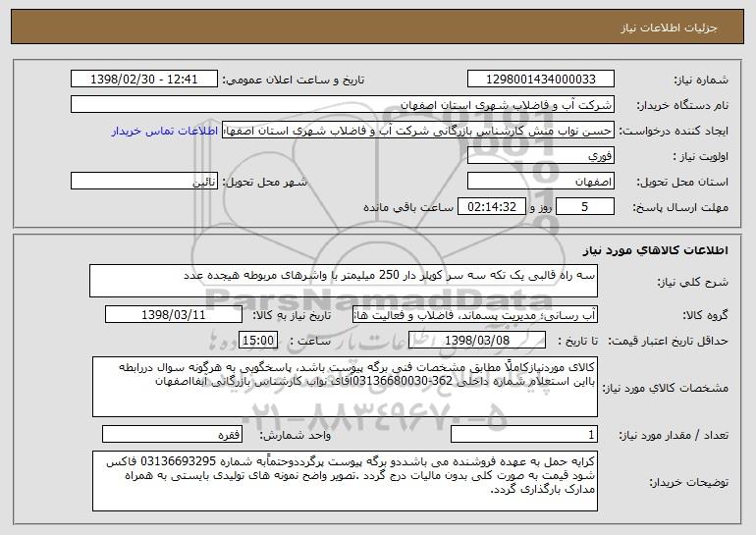Click the delivery province field اصفهان

[540, 182]
